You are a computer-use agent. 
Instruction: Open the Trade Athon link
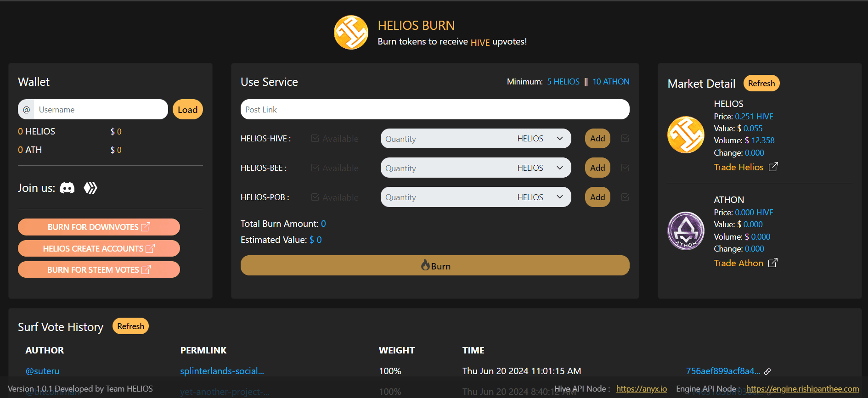(x=738, y=263)
